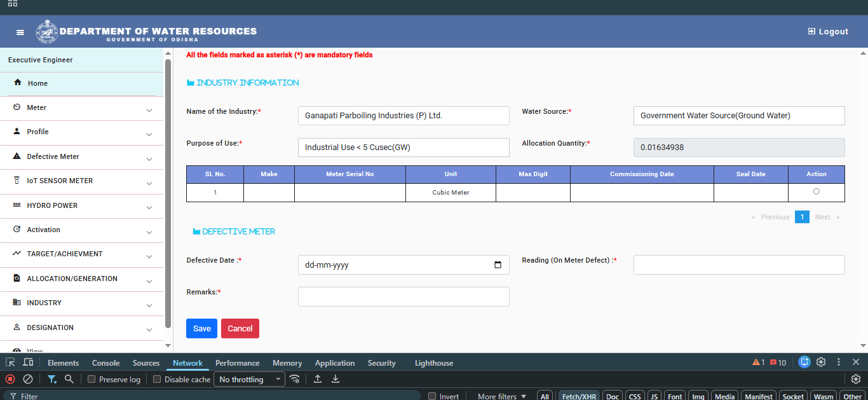The width and height of the screenshot is (868, 400).
Task: Expand the Profile sidebar menu
Action: [x=82, y=132]
